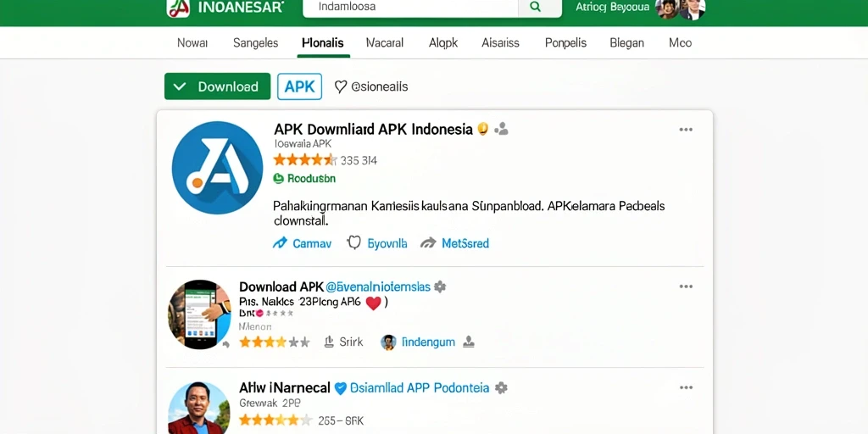Open the @sionealis link
Image resolution: width=868 pixels, height=434 pixels.
(380, 87)
